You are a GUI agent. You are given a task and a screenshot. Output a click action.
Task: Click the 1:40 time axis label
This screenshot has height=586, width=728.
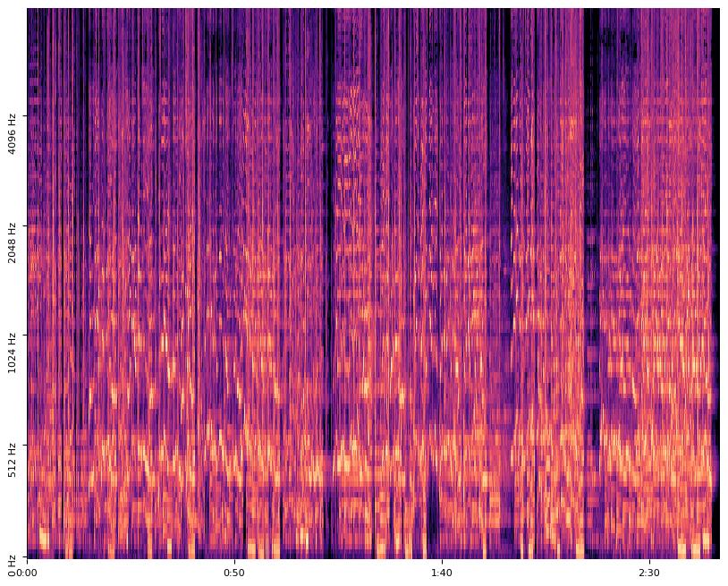(442, 573)
